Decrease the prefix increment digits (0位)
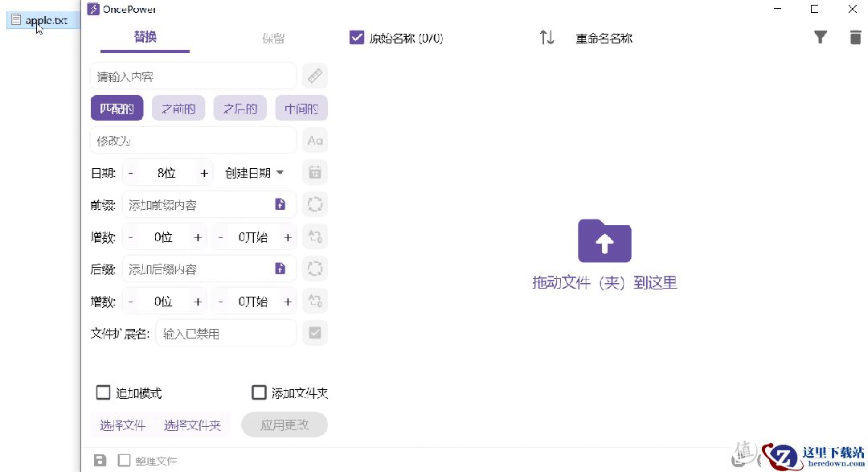 pyautogui.click(x=131, y=237)
